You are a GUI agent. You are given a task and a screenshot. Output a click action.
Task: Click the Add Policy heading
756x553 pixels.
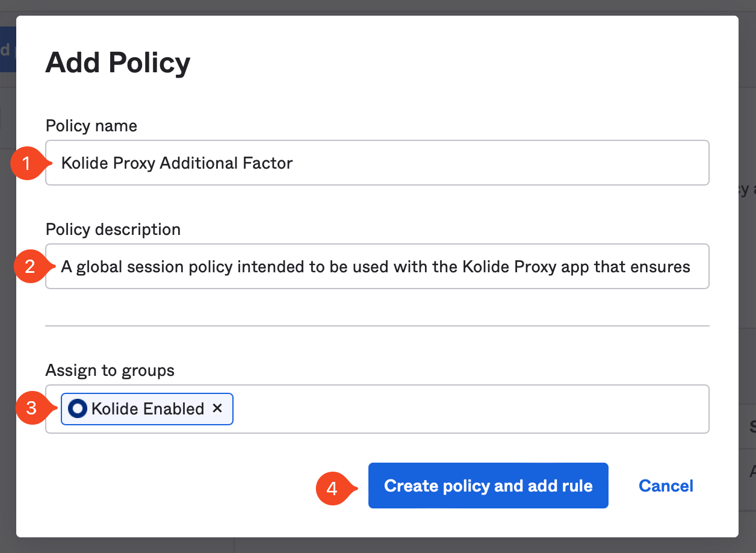click(x=118, y=63)
